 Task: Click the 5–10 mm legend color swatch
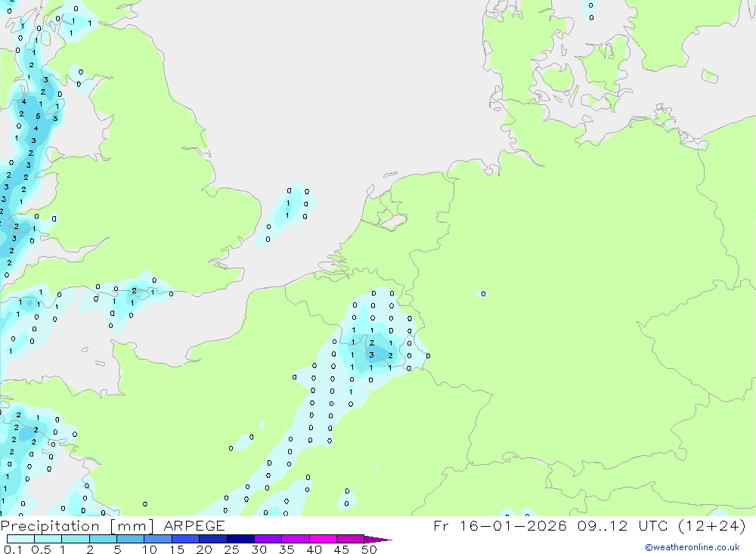[131, 539]
